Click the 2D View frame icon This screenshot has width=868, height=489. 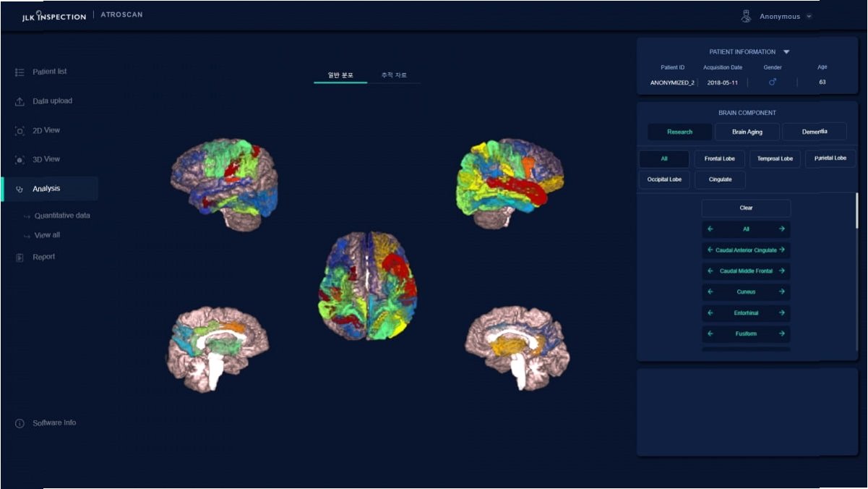coord(20,131)
